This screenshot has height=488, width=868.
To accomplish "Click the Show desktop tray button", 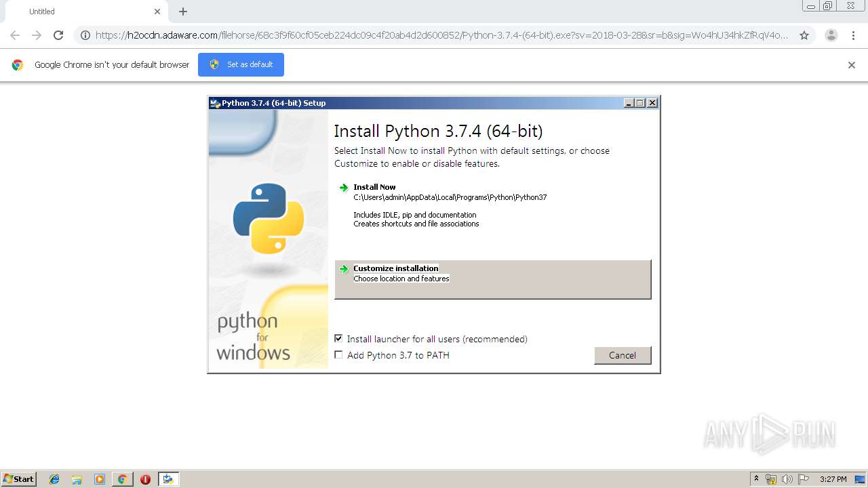I will (860, 479).
